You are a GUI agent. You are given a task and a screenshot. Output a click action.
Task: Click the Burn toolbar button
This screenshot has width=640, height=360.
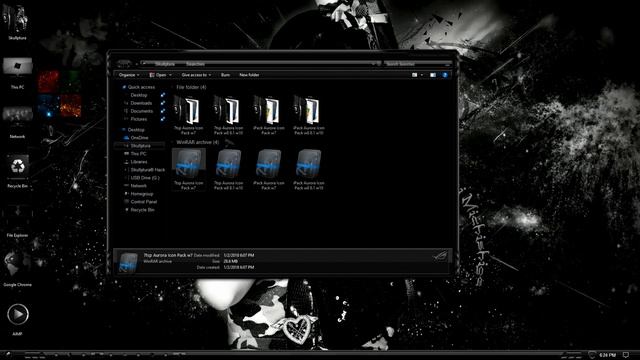pos(225,75)
